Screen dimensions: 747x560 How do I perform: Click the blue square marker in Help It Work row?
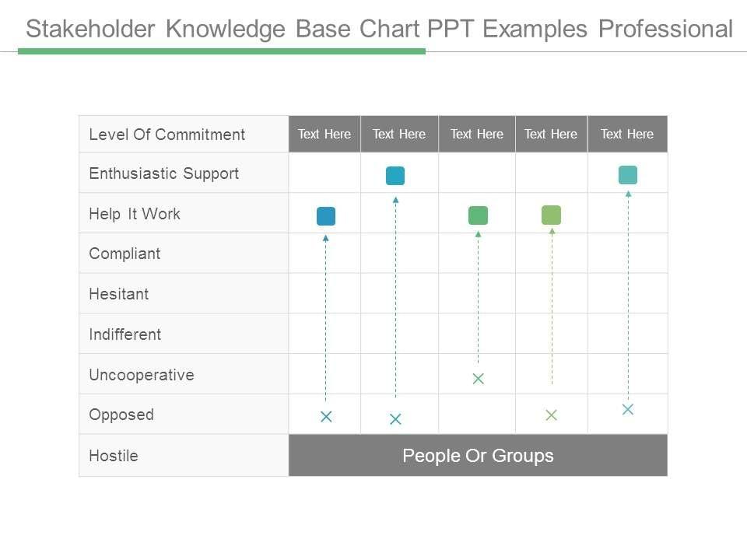(326, 216)
